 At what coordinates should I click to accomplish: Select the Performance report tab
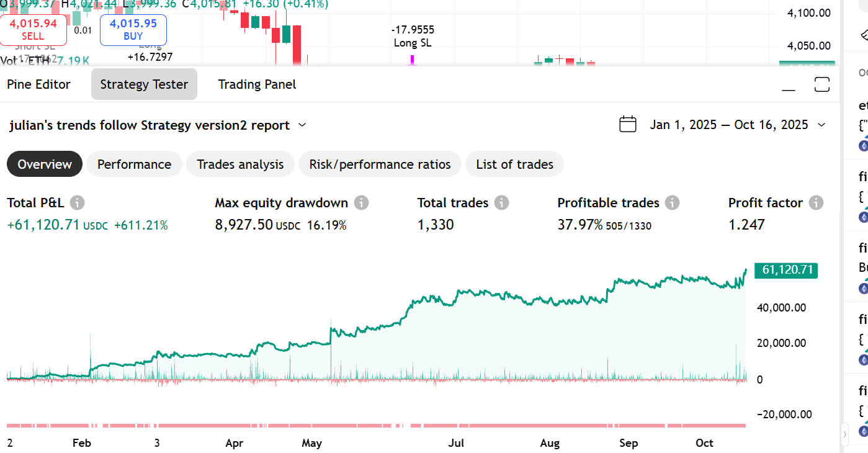[x=134, y=164]
